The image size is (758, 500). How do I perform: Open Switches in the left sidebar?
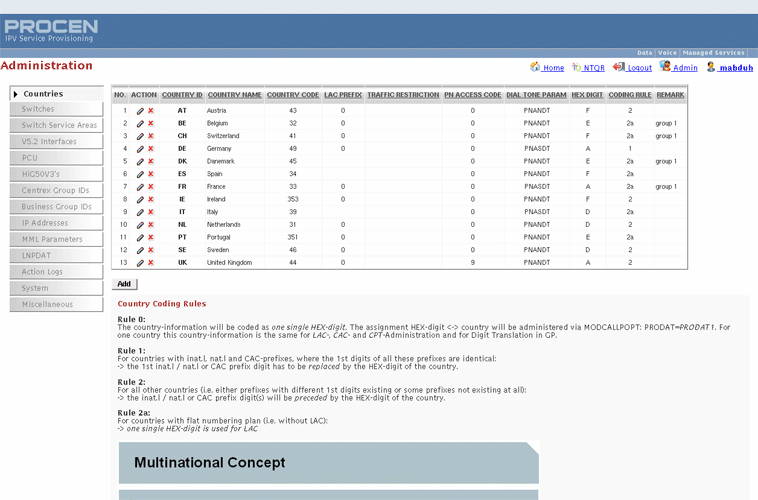pos(38,109)
